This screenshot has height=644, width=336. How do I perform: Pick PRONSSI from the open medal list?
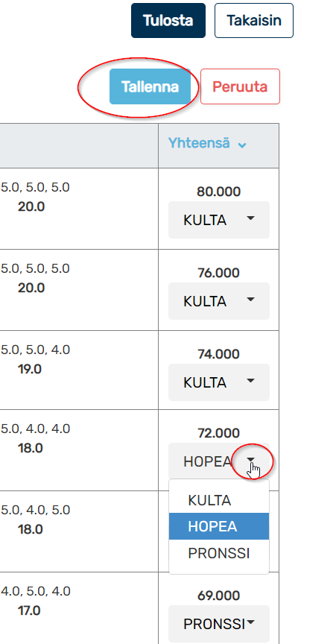click(219, 553)
